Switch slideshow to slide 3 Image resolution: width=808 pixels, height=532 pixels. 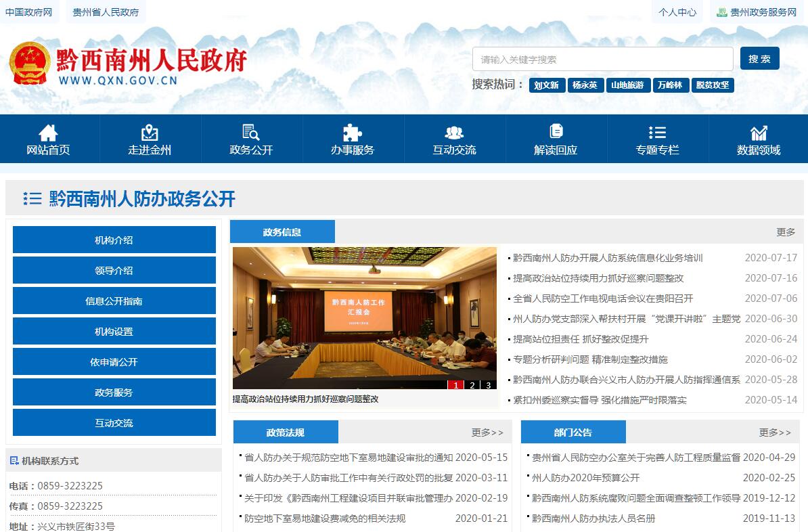click(489, 385)
